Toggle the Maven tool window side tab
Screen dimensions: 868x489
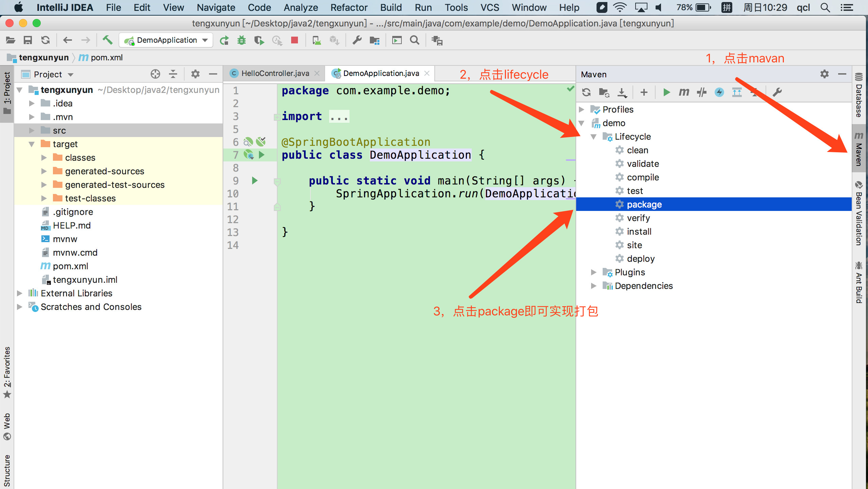pyautogui.click(x=859, y=149)
